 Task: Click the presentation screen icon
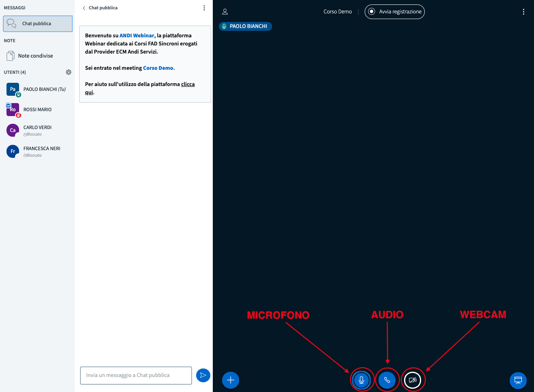pyautogui.click(x=518, y=380)
